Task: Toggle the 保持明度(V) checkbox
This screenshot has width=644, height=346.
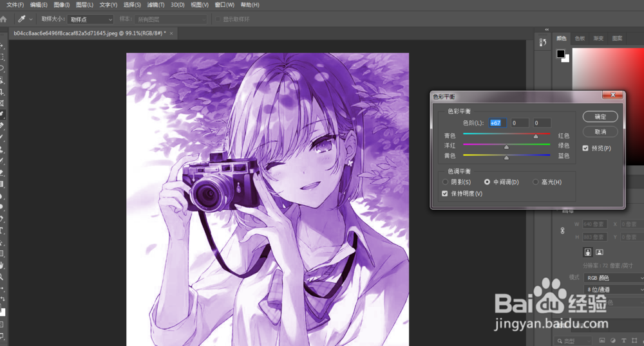Action: (445, 194)
